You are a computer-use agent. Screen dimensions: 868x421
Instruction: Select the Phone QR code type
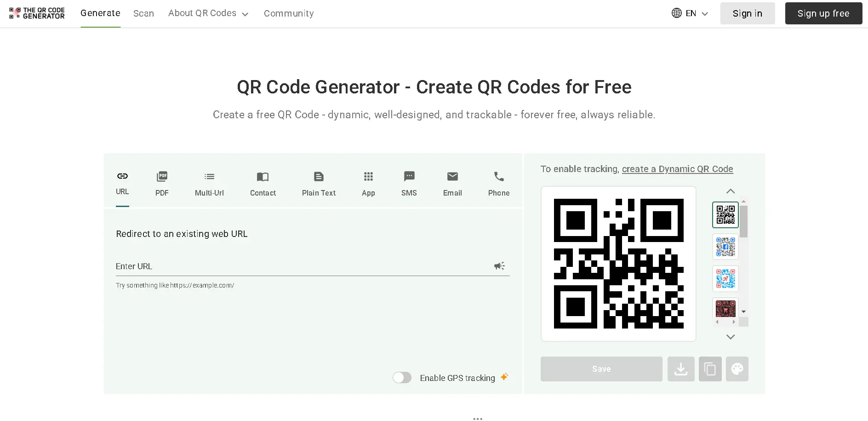coord(498,183)
